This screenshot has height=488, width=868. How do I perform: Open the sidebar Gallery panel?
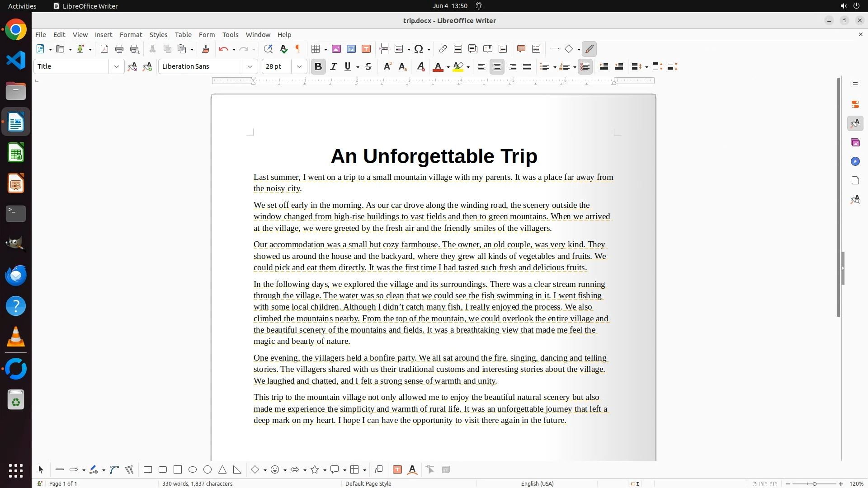pyautogui.click(x=855, y=143)
